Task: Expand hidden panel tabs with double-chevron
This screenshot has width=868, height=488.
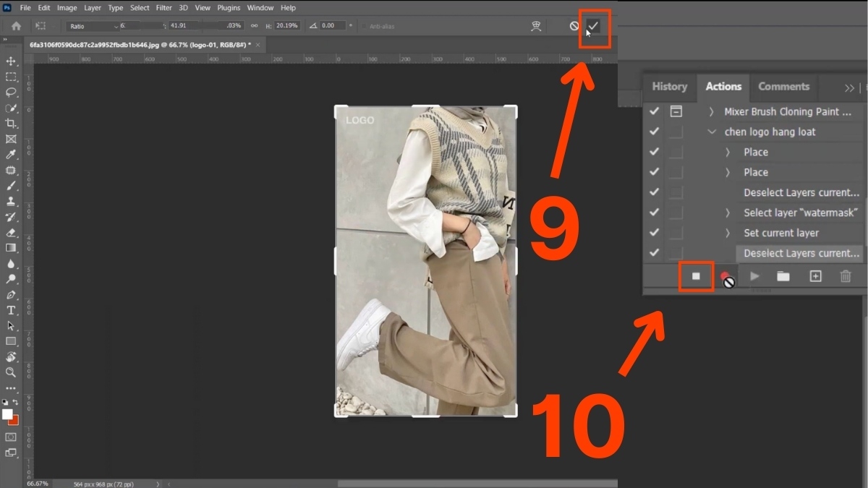Action: coord(849,87)
